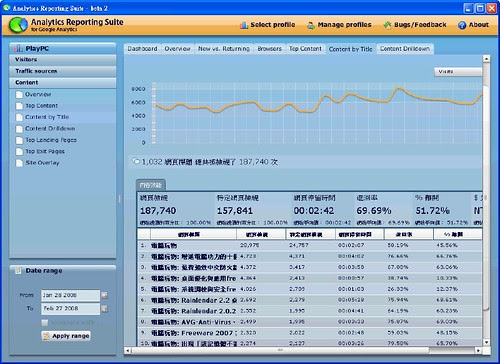Click the Bugs/Feedback bug icon
The width and height of the screenshot is (500, 364).
pyautogui.click(x=387, y=25)
